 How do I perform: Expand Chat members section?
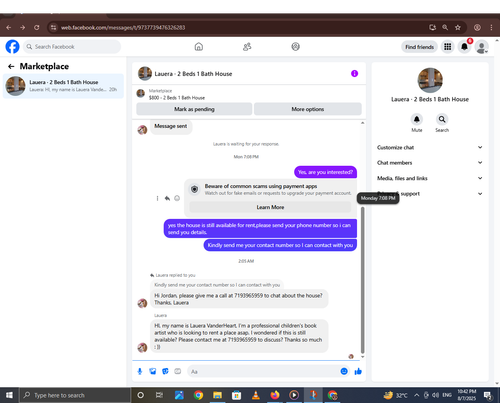[430, 163]
